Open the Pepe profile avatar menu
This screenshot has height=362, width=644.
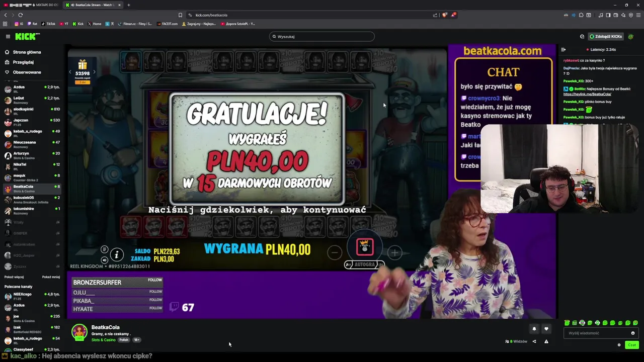point(631,37)
